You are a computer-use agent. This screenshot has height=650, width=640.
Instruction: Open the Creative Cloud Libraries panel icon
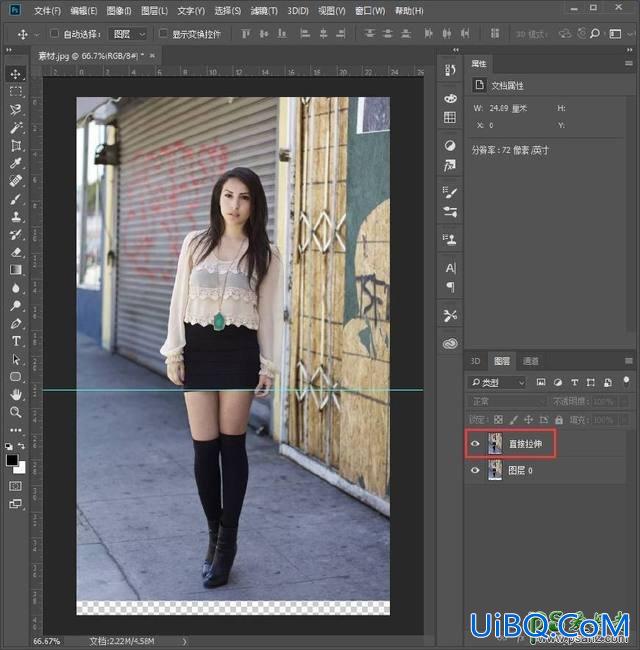tap(450, 344)
